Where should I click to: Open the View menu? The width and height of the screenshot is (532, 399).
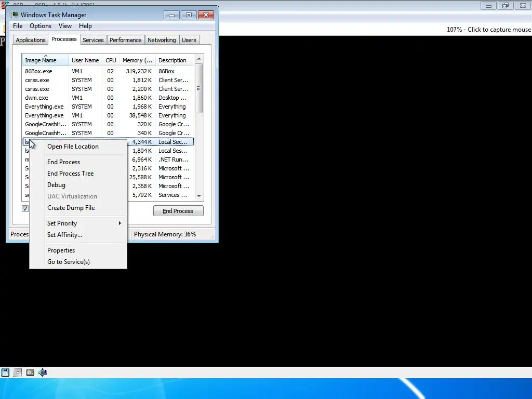[x=65, y=26]
